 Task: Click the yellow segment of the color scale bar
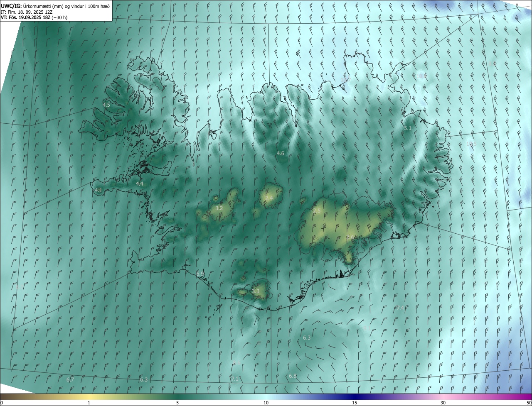[89, 396]
